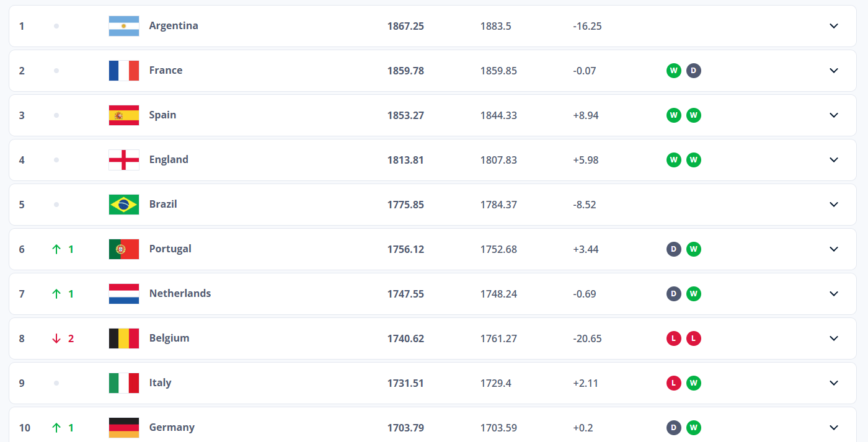Click Brazil's total points 1775.85
Viewport: 868px width, 442px height.
[x=405, y=205]
